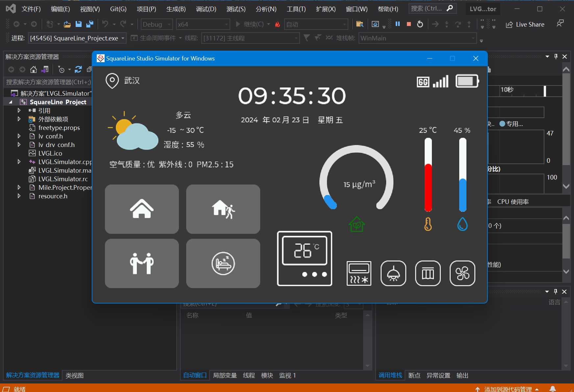Open the Debug configuration dropdown
This screenshot has width=574, height=392.
(156, 24)
